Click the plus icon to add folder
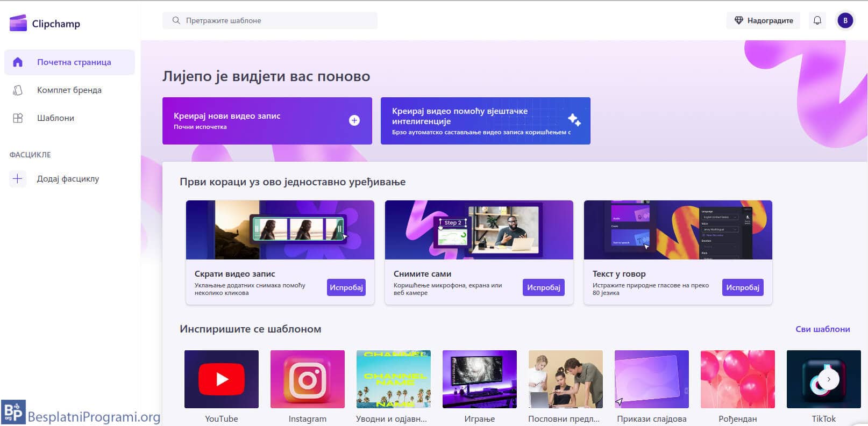This screenshot has height=426, width=868. pos(17,179)
